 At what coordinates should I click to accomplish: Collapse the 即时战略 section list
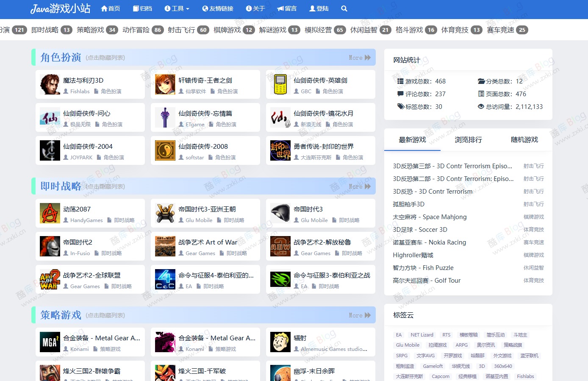105,186
